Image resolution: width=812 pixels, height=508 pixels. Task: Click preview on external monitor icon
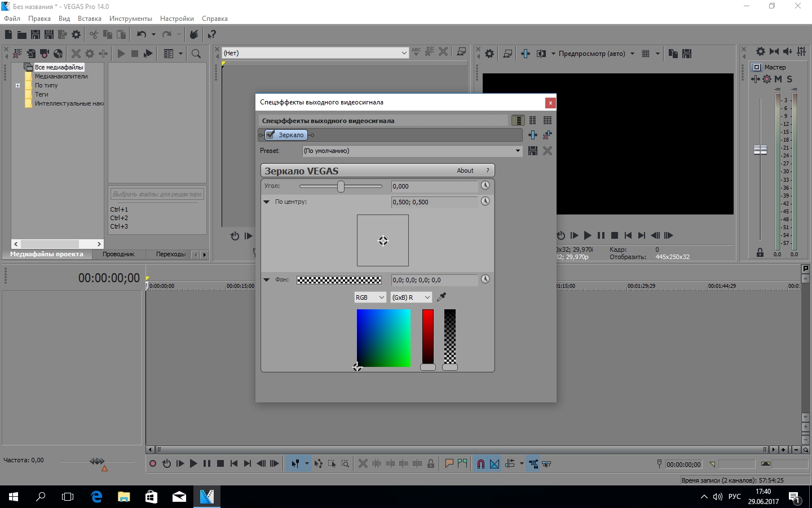coord(507,54)
